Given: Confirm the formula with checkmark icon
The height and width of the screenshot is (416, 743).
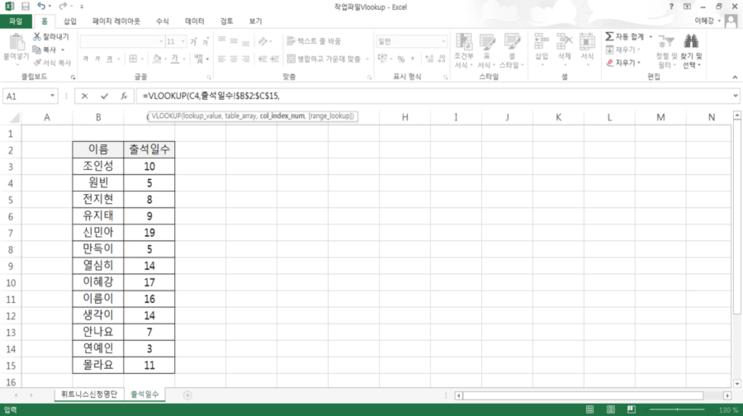Looking at the screenshot, I should [104, 96].
